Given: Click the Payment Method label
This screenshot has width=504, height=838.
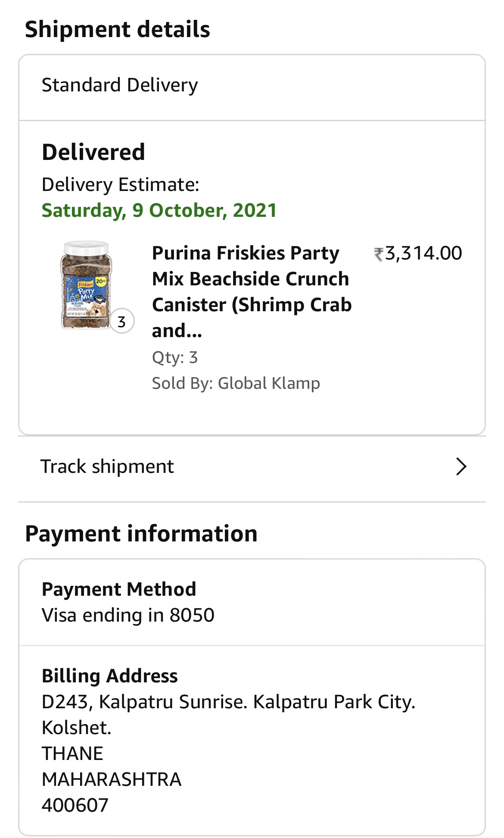Looking at the screenshot, I should coord(119,589).
